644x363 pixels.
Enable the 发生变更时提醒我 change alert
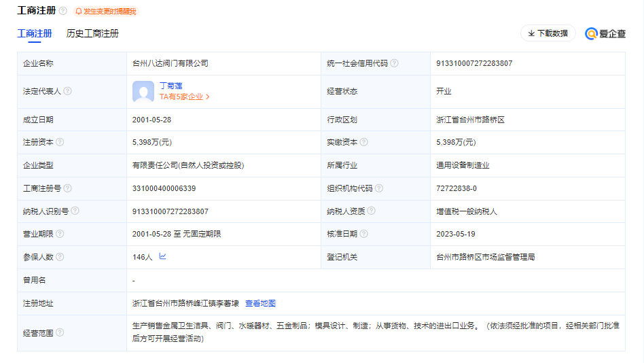tap(105, 12)
